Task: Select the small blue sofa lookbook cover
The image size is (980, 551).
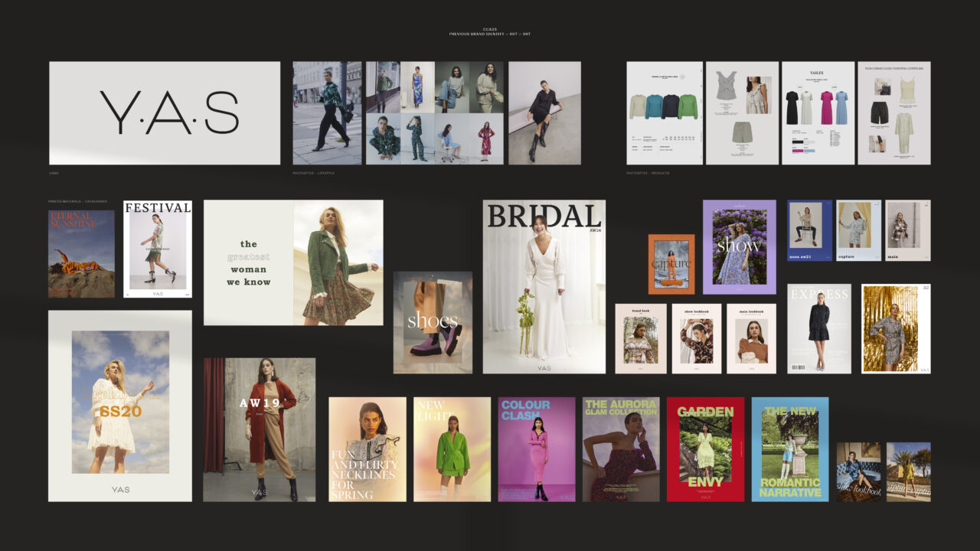Action: tap(858, 471)
